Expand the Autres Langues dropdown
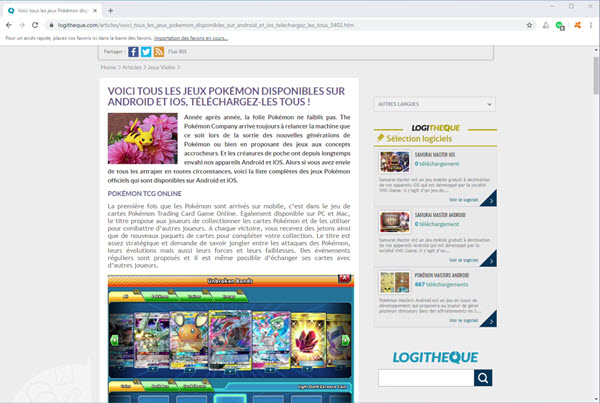This screenshot has width=600, height=403. pyautogui.click(x=435, y=104)
